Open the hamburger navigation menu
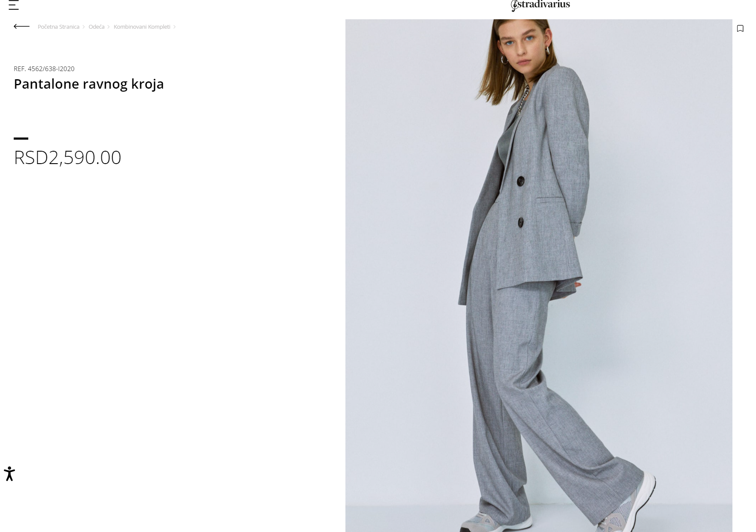756x532 pixels. click(x=14, y=5)
